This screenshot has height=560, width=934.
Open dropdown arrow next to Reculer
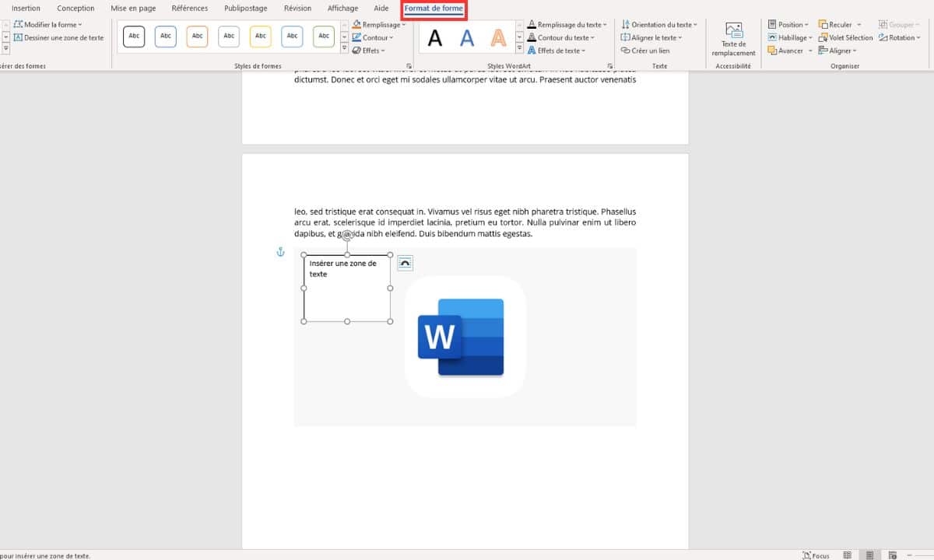(x=859, y=24)
